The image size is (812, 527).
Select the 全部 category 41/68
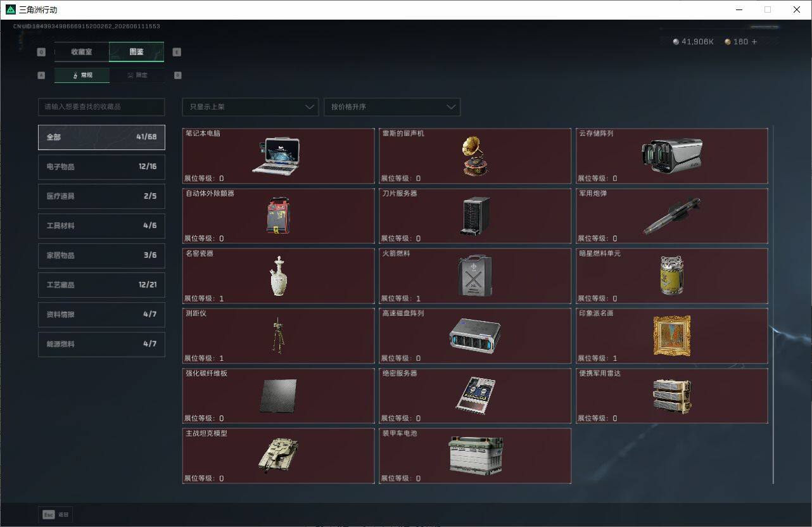(x=101, y=137)
